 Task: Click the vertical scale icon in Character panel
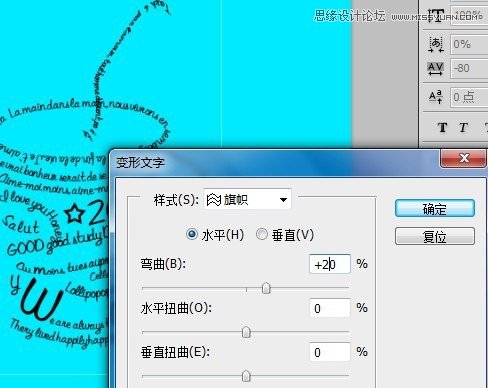436,15
